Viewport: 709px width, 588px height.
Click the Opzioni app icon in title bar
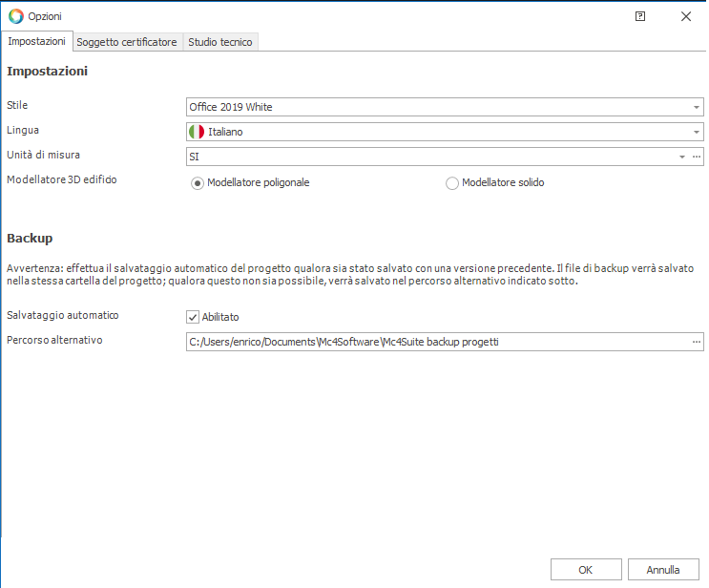click(15, 16)
